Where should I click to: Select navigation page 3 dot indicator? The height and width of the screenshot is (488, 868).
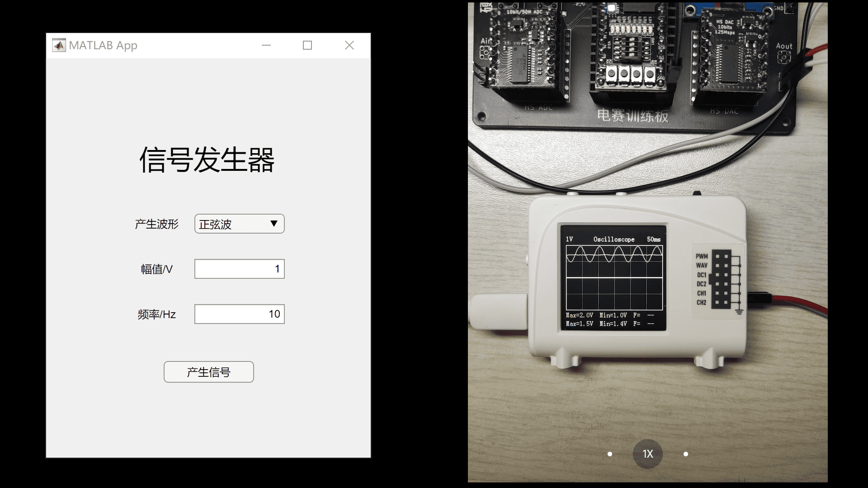click(x=685, y=454)
